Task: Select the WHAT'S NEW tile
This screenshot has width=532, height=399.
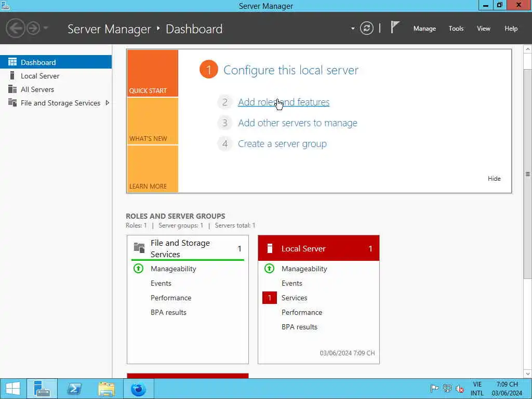Action: click(x=152, y=121)
